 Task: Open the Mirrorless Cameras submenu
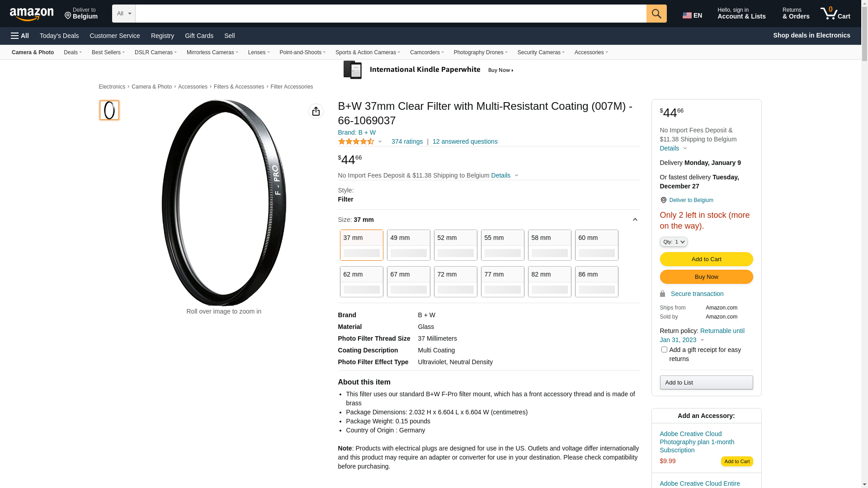click(212, 52)
